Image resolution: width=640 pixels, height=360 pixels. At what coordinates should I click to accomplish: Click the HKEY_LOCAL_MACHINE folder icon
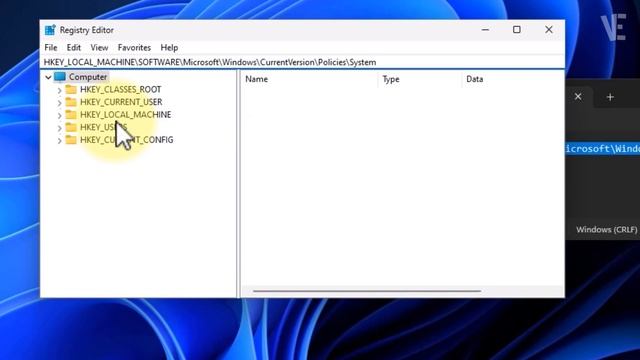pos(71,115)
